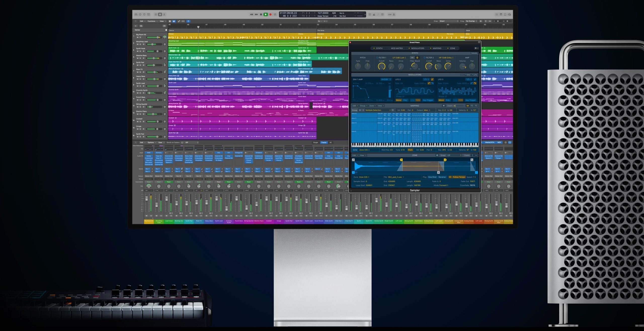Click the Mapping key view piano icon
This screenshot has height=331, width=644.
467,106
